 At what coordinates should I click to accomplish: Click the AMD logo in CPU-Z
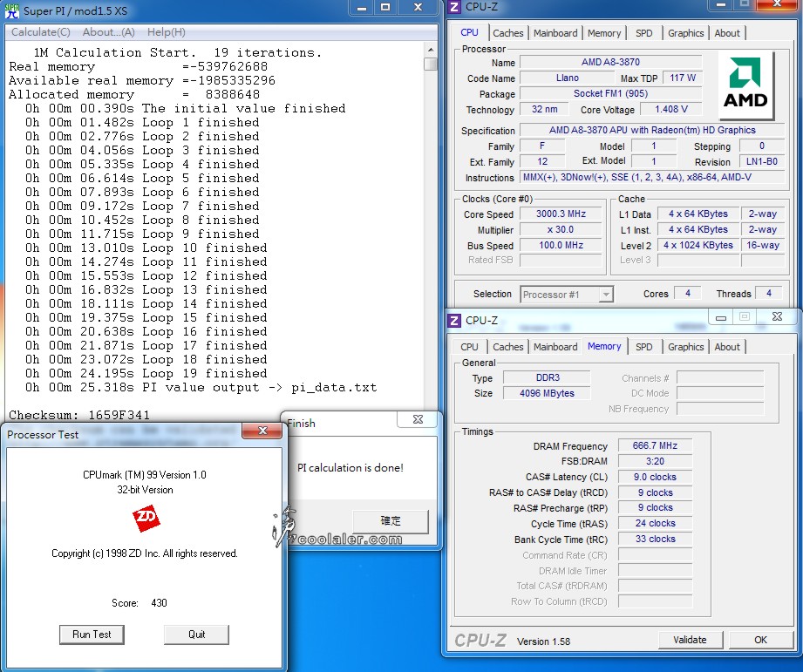tap(745, 84)
